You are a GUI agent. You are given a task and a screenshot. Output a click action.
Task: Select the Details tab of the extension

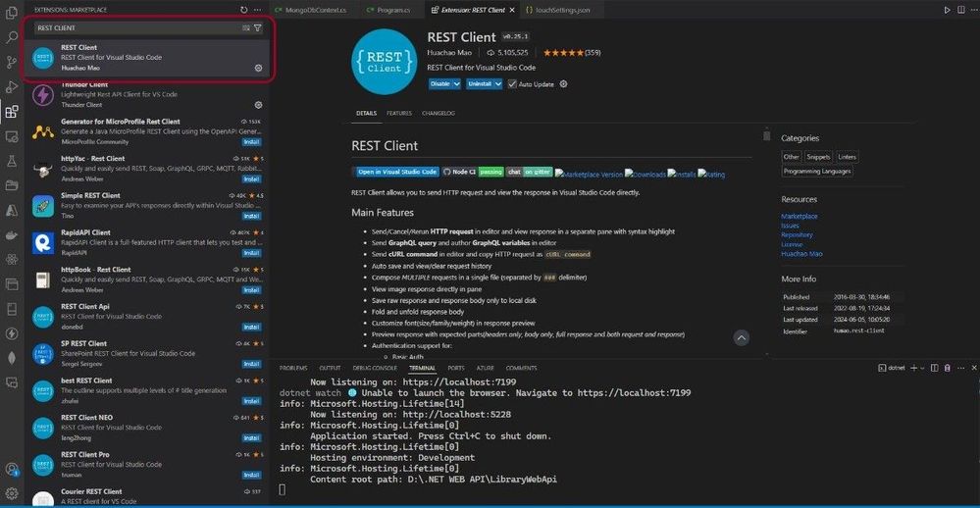[x=366, y=113]
